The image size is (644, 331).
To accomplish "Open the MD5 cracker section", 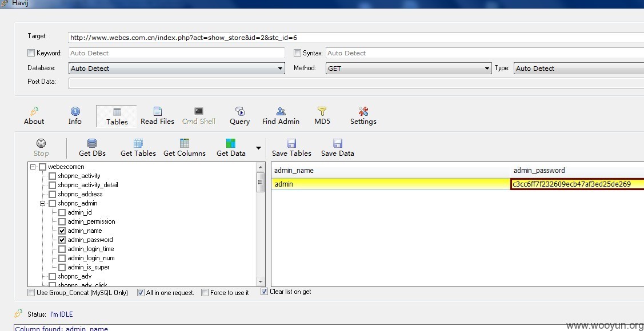I will [x=322, y=116].
